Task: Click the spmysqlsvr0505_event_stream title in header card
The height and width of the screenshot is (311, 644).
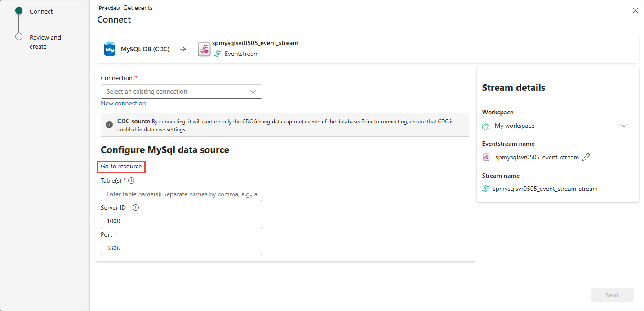Action: pyautogui.click(x=255, y=43)
